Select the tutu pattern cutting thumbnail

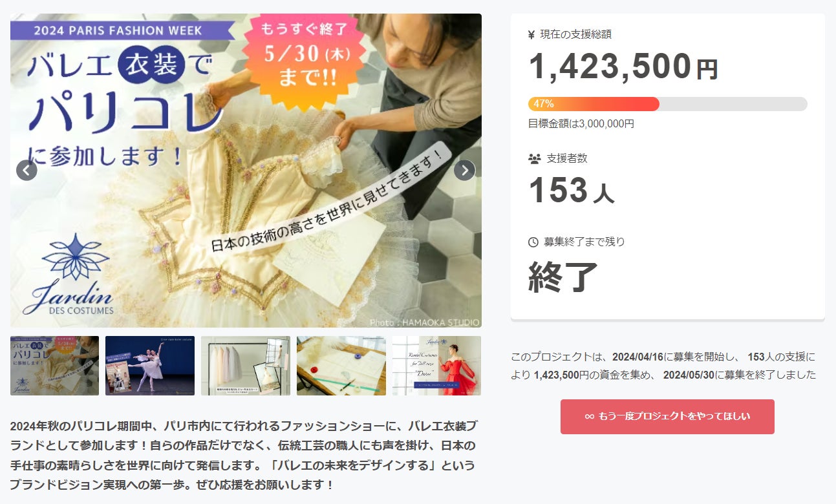tap(341, 366)
